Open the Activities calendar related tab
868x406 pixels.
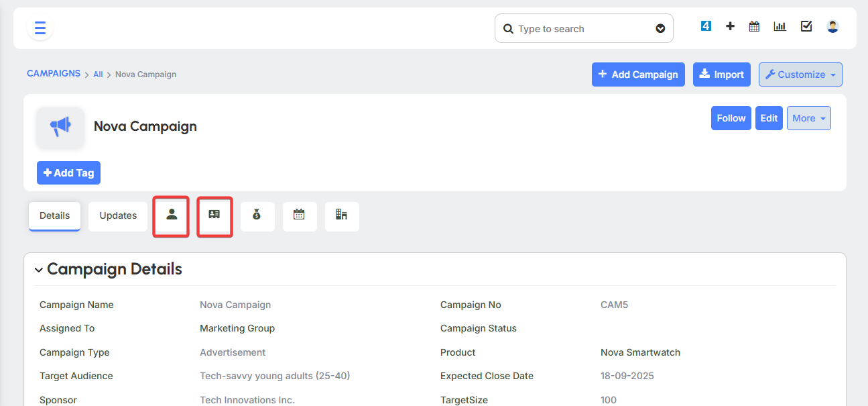tap(299, 215)
